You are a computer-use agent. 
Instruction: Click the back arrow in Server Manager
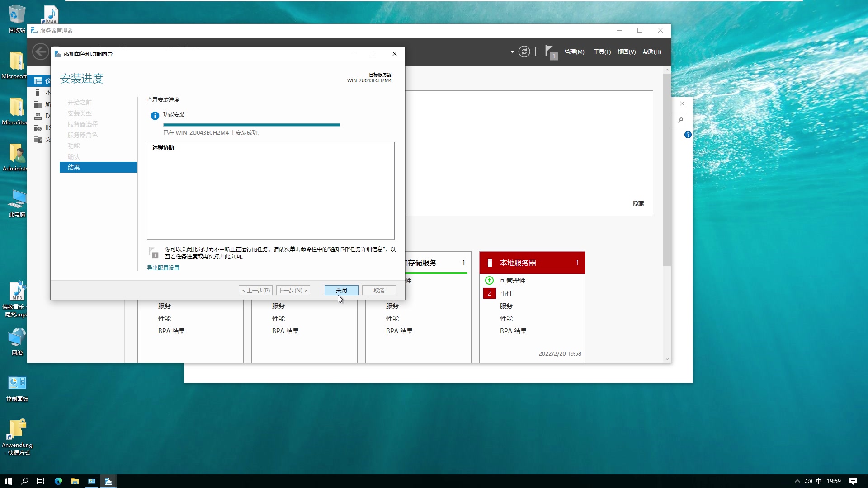(40, 52)
